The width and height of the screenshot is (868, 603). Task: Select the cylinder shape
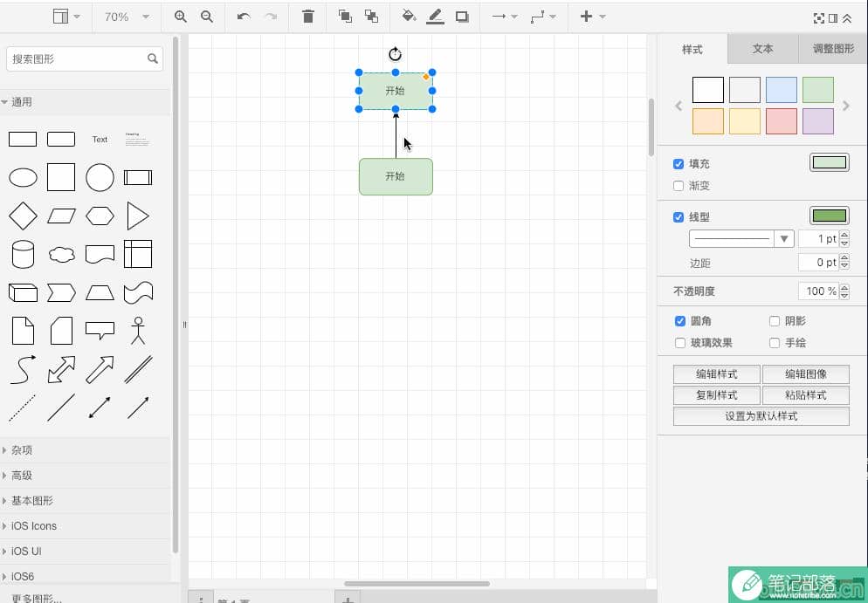click(x=24, y=255)
